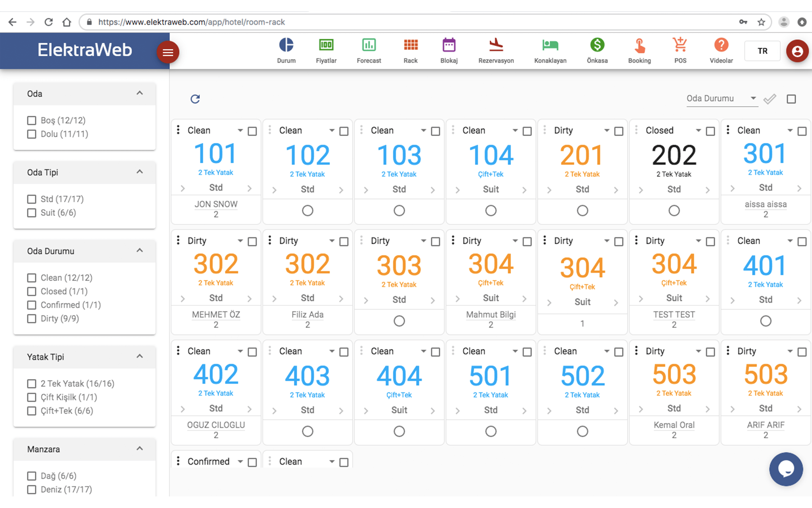Open the Booking touch icon

(639, 46)
